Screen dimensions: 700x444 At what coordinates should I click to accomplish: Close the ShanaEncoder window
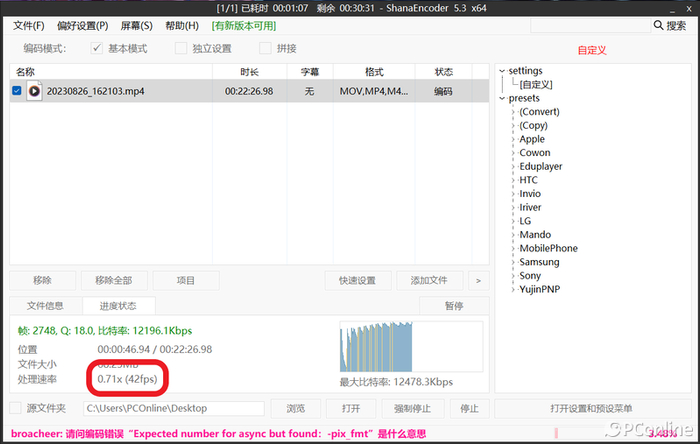point(689,8)
